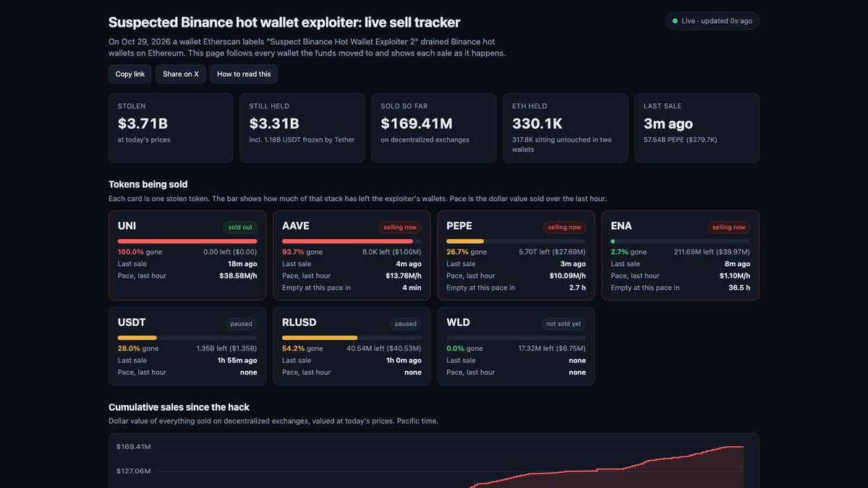Click the not sold yet badge on WLD

tap(563, 324)
